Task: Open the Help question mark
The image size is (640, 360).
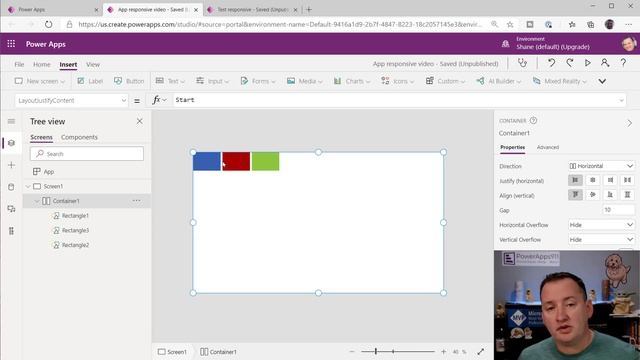Action: (623, 63)
